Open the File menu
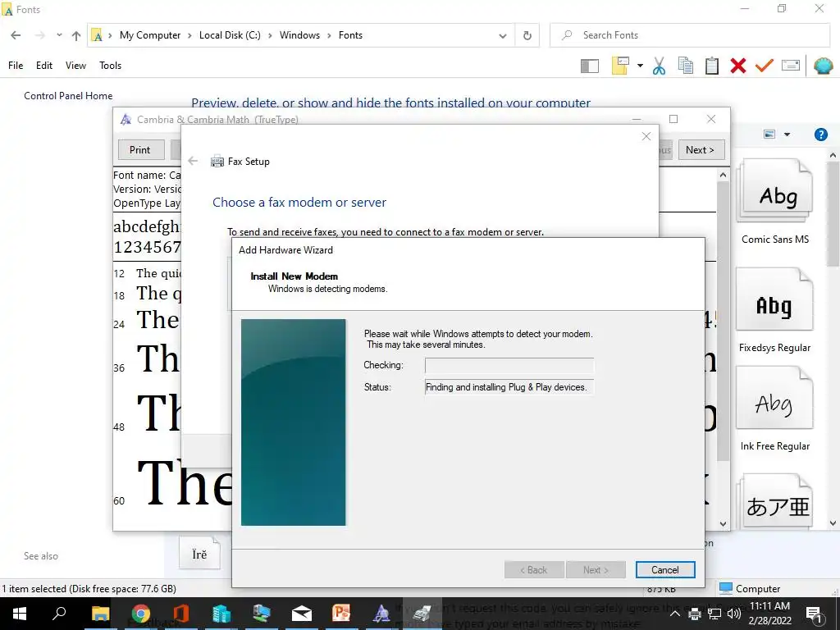This screenshot has width=840, height=630. pos(16,66)
